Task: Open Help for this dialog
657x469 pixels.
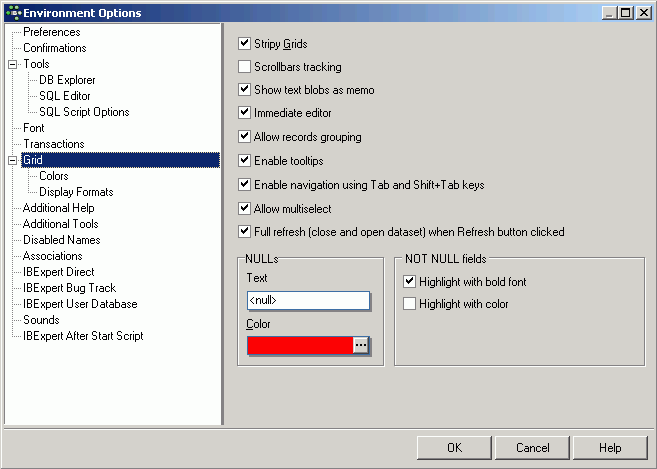Action: pos(610,448)
